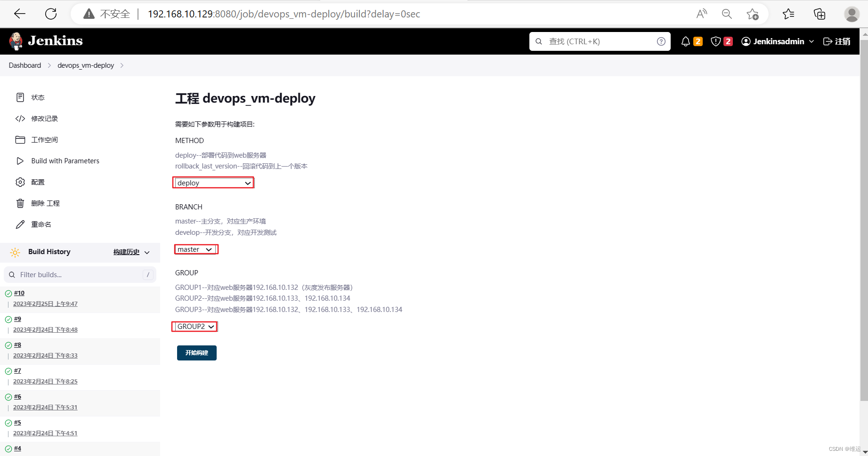Collapse Build History with chevron
The height and width of the screenshot is (456, 868).
click(147, 253)
